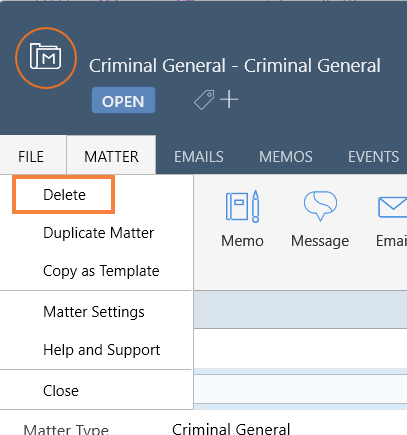Click the tag icon beside OPEN badge
Image resolution: width=407 pixels, height=435 pixels.
tap(204, 100)
